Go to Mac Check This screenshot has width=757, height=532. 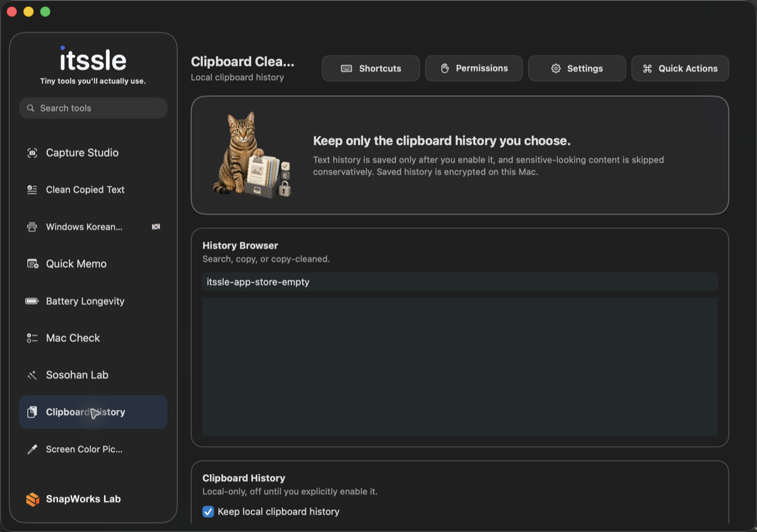[x=93, y=338]
